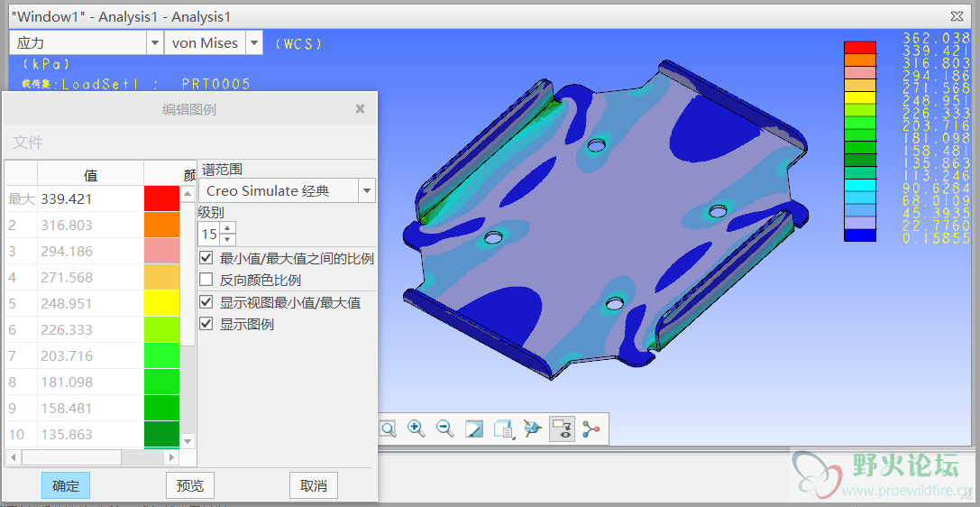The image size is (980, 507).
Task: Enable the 反向颜色比例 checkbox
Action: tap(206, 280)
